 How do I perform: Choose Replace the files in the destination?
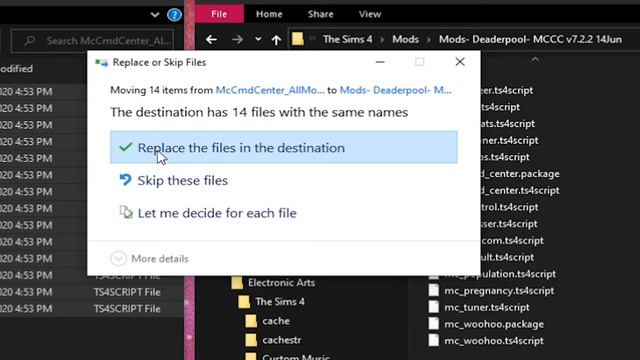[284, 147]
